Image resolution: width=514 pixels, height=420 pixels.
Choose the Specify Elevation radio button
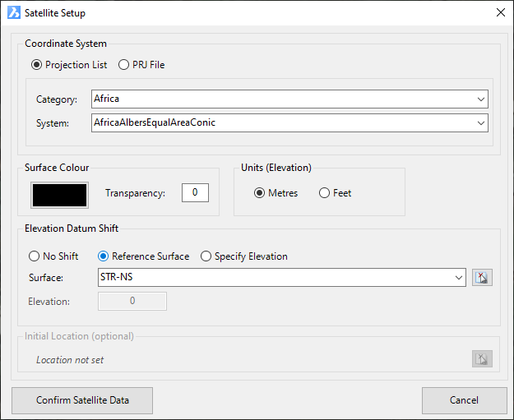tap(206, 256)
